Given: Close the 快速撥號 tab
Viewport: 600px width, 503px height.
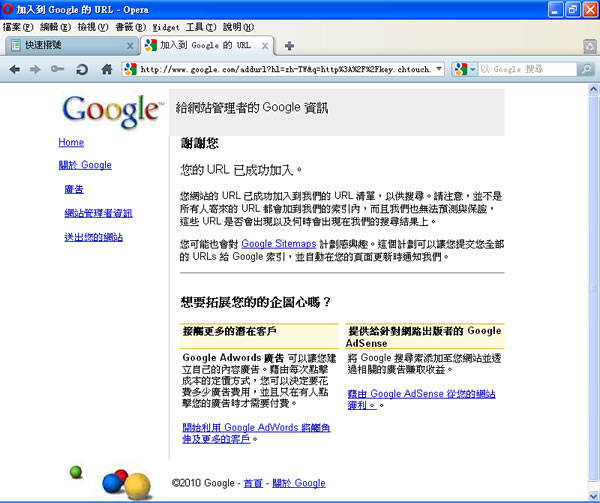Looking at the screenshot, I should (x=130, y=46).
